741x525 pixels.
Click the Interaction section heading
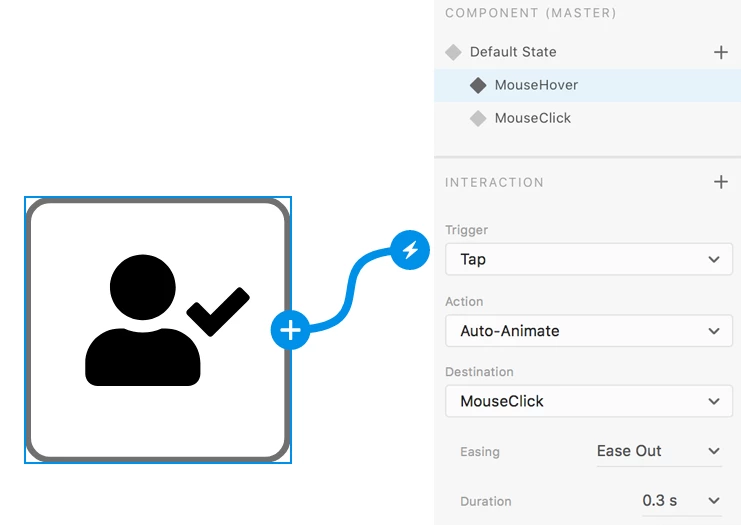click(x=494, y=182)
